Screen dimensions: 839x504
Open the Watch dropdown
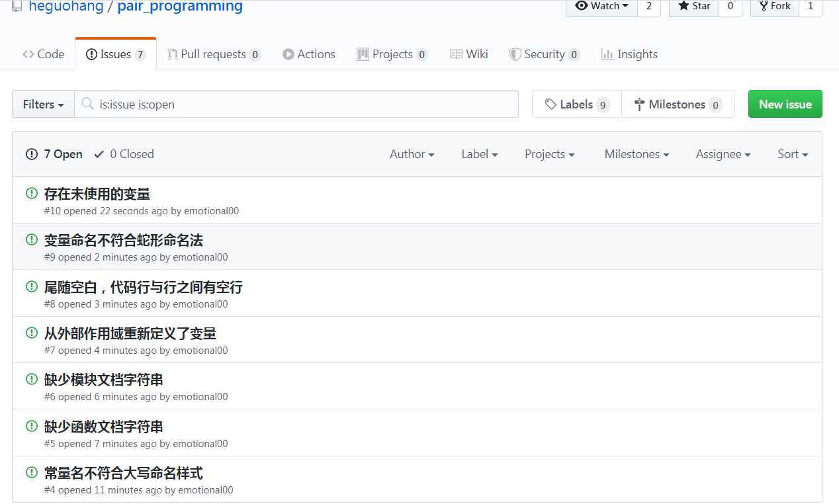point(601,7)
